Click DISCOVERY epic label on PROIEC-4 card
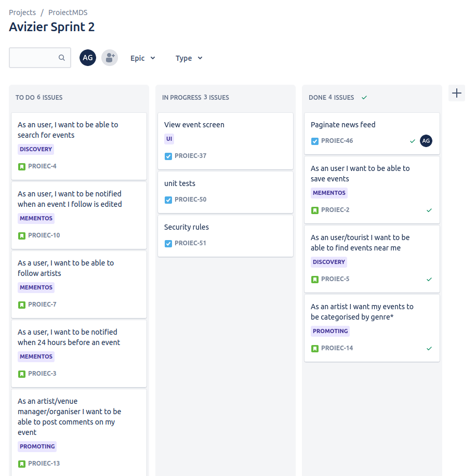The image size is (476, 476). click(36, 149)
